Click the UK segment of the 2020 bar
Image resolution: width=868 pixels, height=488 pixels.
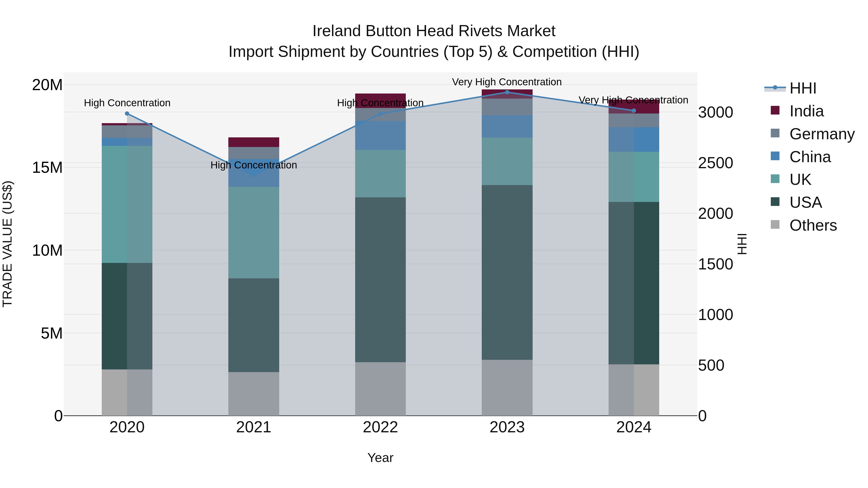tap(127, 204)
